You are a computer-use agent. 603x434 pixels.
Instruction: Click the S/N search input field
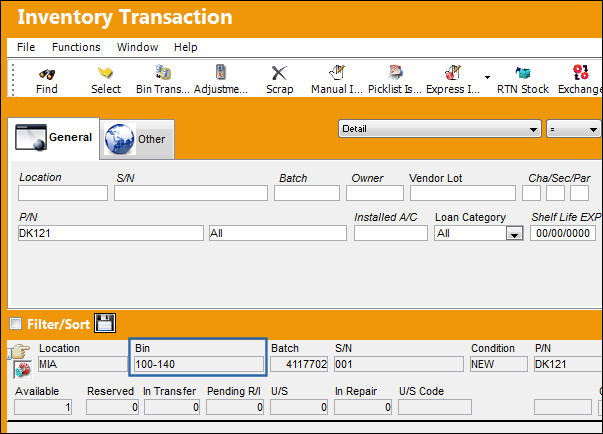tap(191, 193)
